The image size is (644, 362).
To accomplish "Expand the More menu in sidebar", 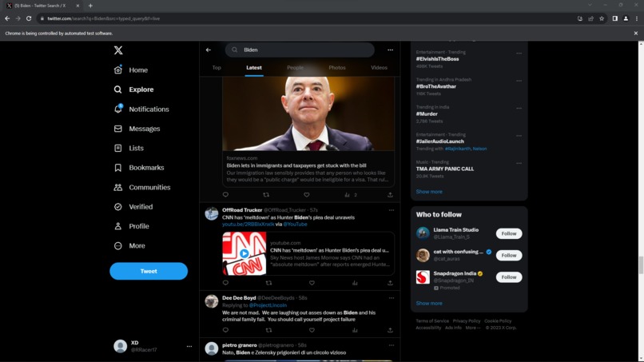I will click(129, 245).
